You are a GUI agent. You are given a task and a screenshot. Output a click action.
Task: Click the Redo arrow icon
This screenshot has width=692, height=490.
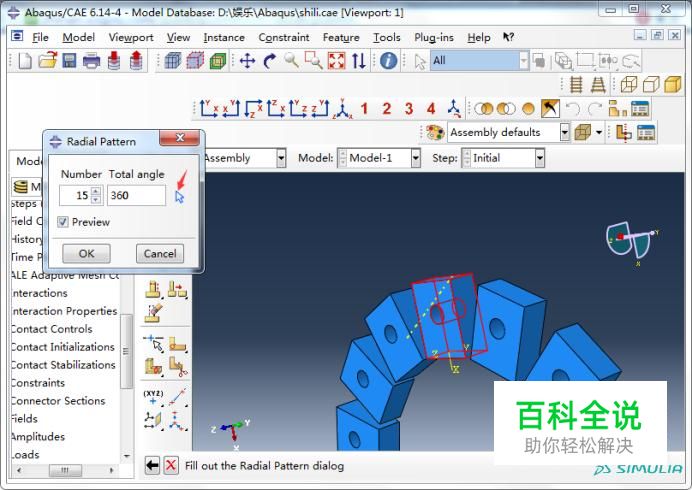[595, 109]
